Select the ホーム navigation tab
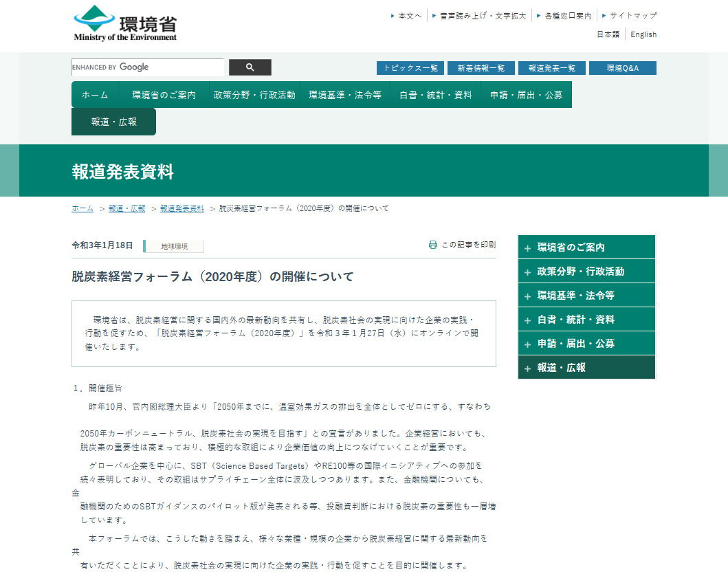Image resolution: width=728 pixels, height=585 pixels. [x=95, y=94]
